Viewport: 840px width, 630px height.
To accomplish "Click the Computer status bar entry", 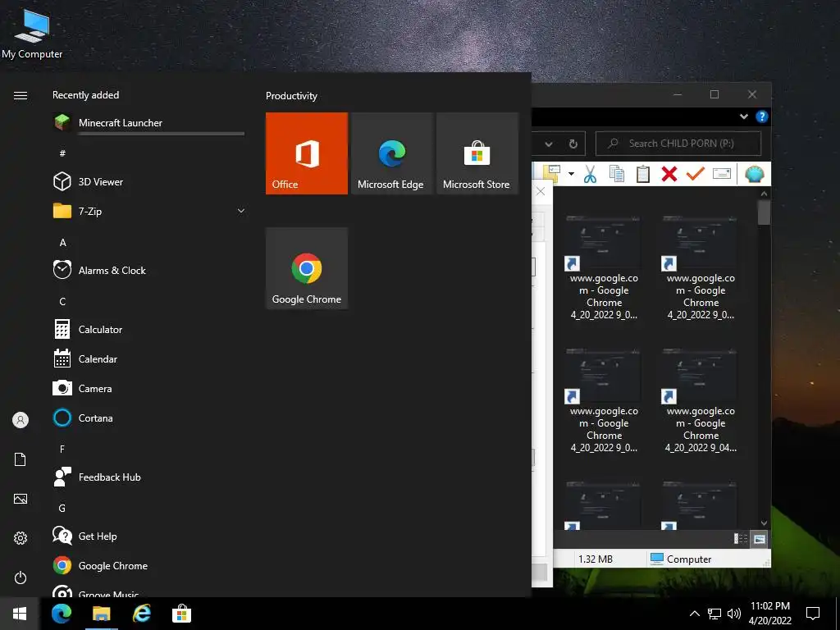I will tap(680, 559).
